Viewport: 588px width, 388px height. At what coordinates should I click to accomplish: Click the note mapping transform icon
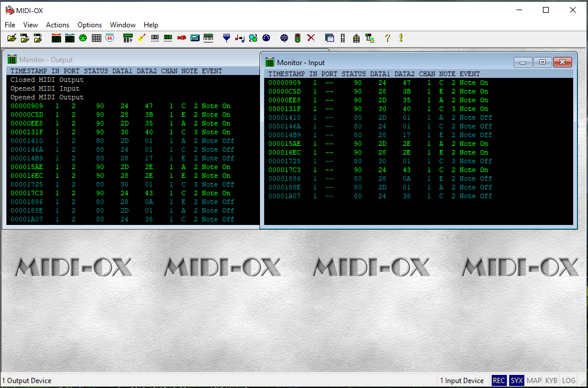(x=239, y=38)
